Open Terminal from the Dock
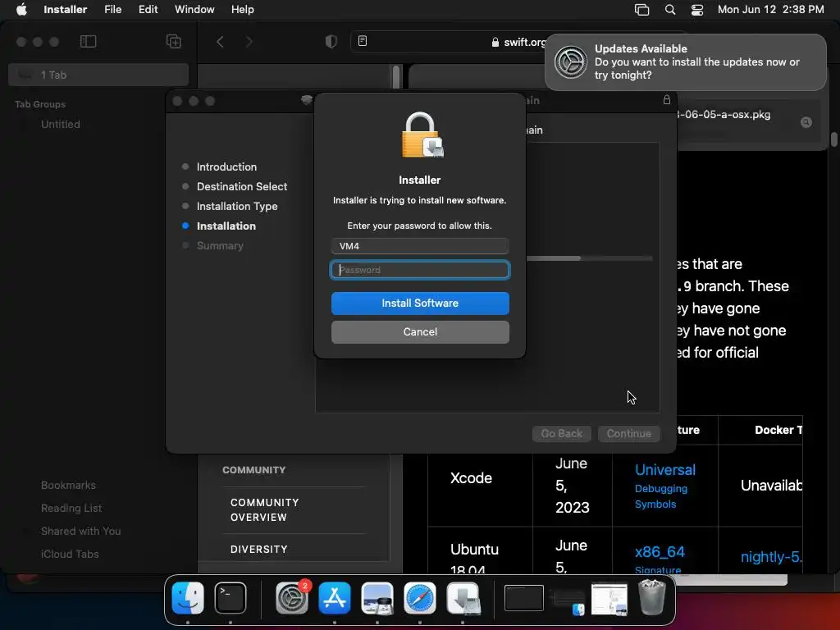Screen dimensions: 840x630 pos(231,598)
